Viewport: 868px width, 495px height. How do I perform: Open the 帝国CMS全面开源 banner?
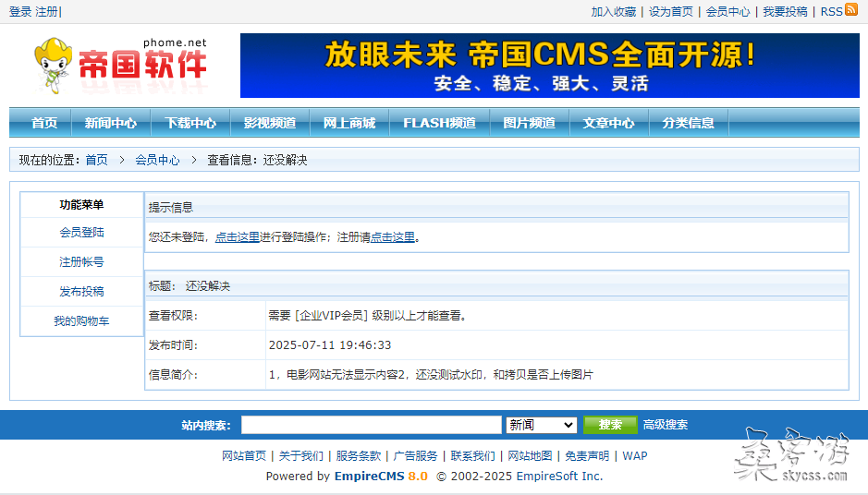click(550, 66)
